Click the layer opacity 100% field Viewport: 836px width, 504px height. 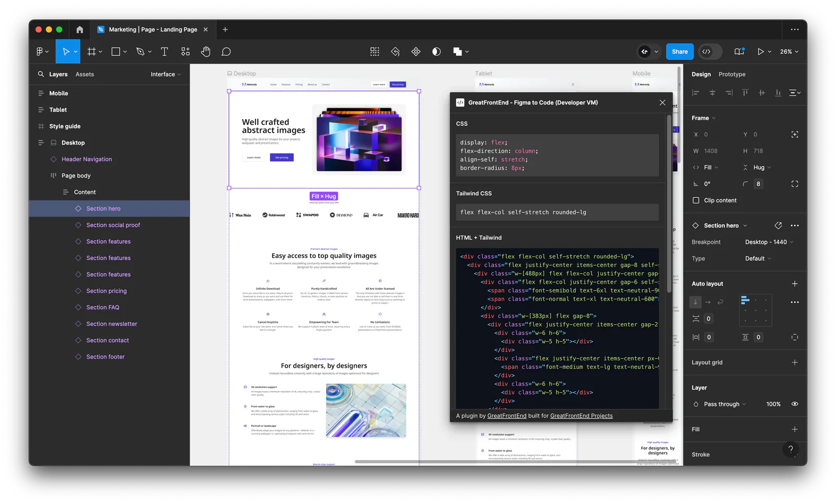pyautogui.click(x=773, y=404)
